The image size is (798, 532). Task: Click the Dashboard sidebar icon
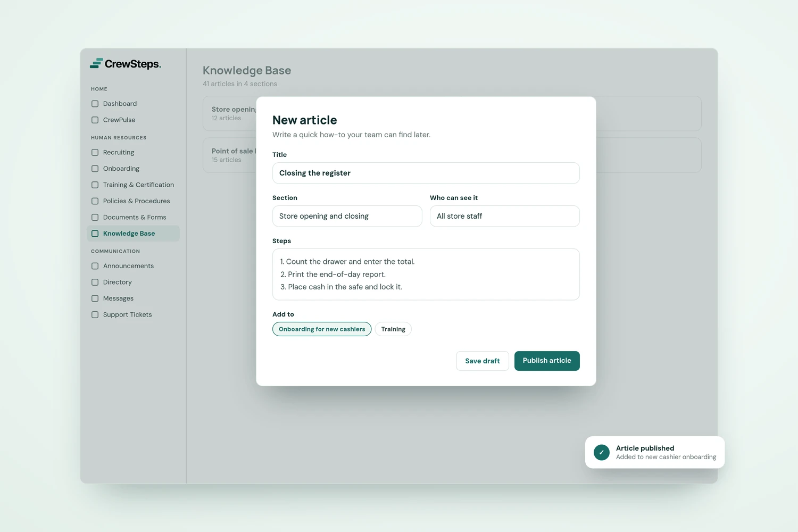(x=95, y=104)
